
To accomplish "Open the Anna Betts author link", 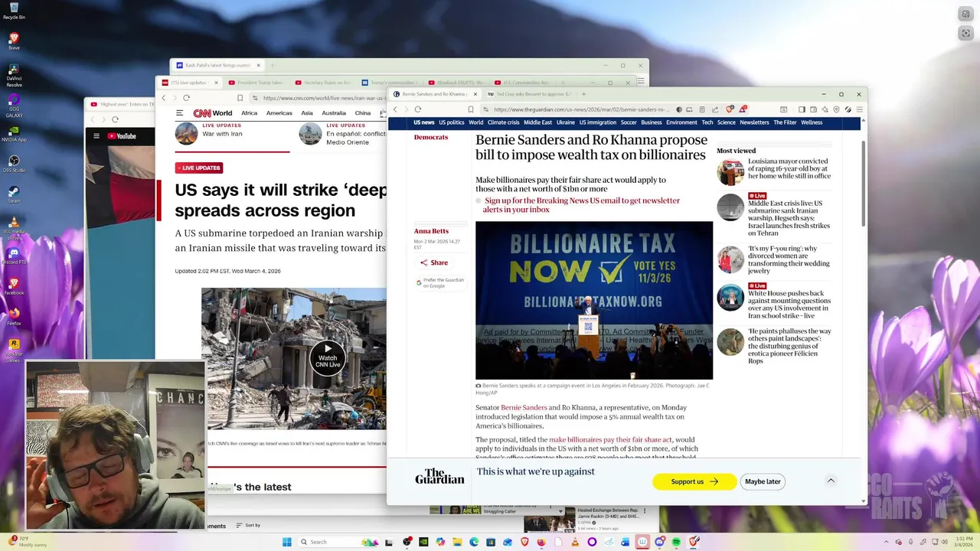I will [x=431, y=231].
